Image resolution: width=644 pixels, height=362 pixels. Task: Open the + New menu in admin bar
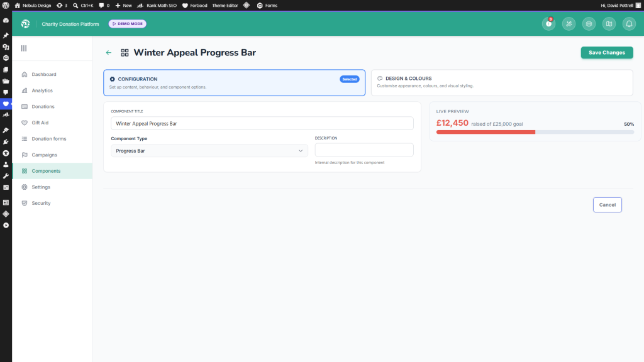pos(124,5)
